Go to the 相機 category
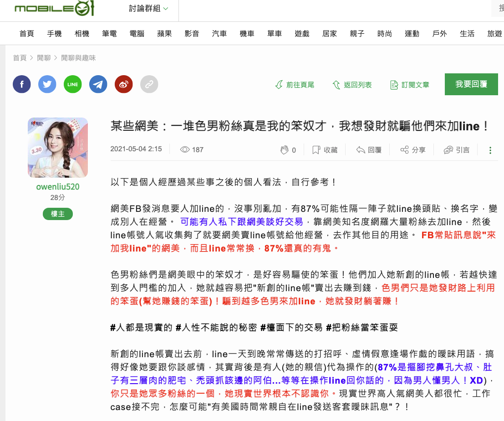 81,33
